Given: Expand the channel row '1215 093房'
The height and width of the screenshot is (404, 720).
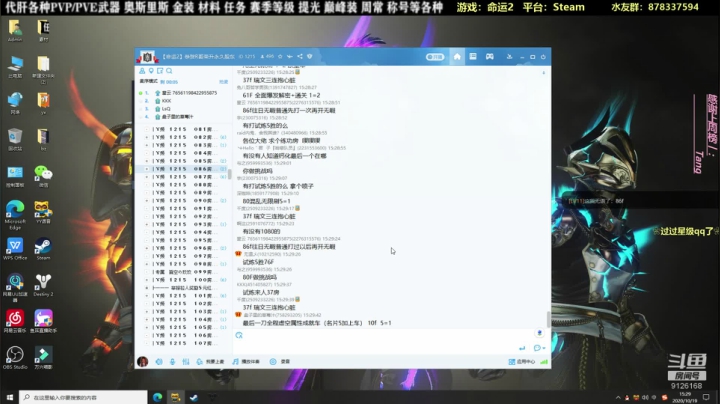Looking at the screenshot, I should [147, 224].
